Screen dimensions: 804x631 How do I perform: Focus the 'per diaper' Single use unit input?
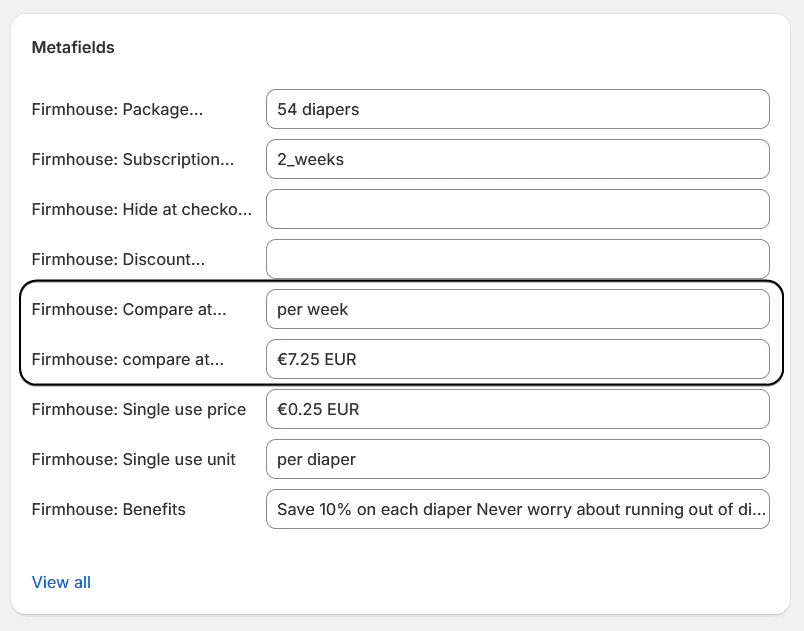point(517,459)
